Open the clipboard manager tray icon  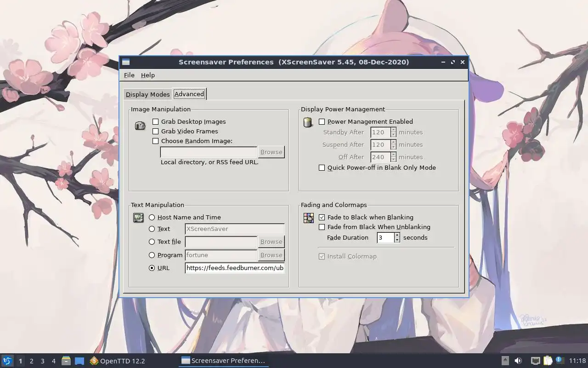[x=548, y=361]
